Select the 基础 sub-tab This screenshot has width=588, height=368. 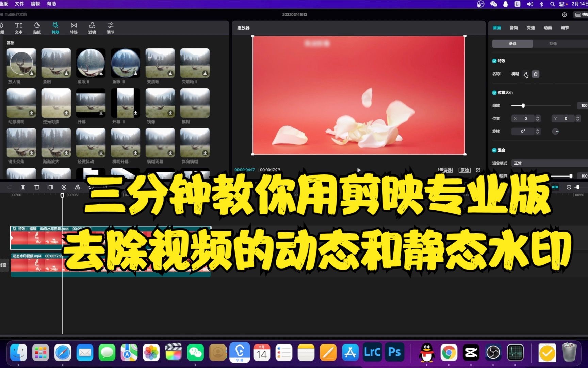[512, 44]
